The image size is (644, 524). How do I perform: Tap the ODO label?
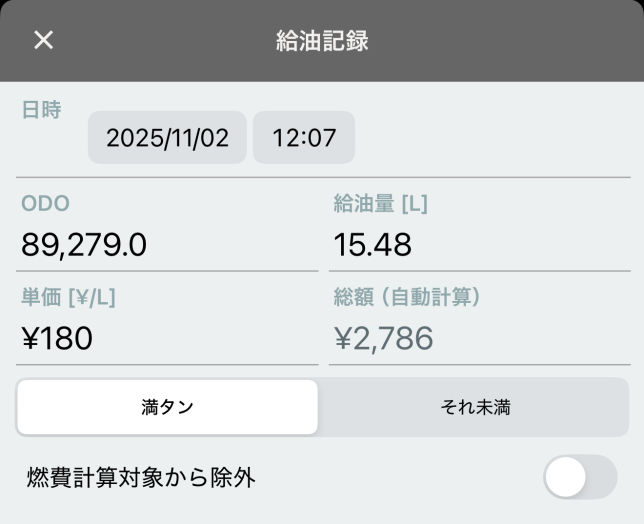(x=45, y=204)
